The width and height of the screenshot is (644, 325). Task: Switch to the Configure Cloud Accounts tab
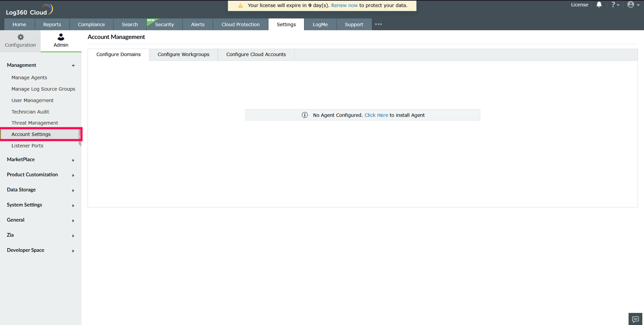(256, 54)
